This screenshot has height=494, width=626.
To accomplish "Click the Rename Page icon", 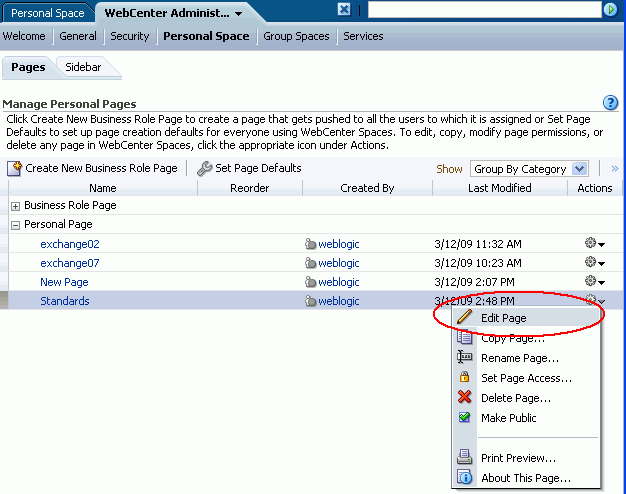I will [464, 357].
